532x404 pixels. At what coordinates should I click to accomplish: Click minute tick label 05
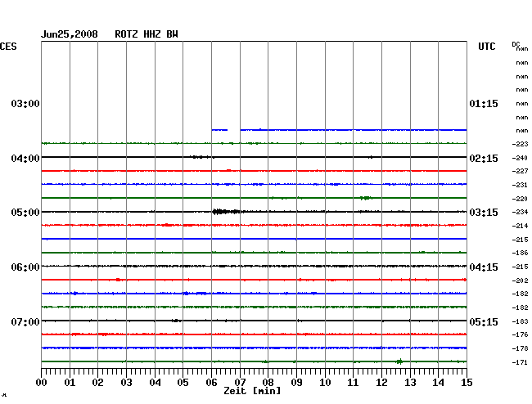pos(183,383)
